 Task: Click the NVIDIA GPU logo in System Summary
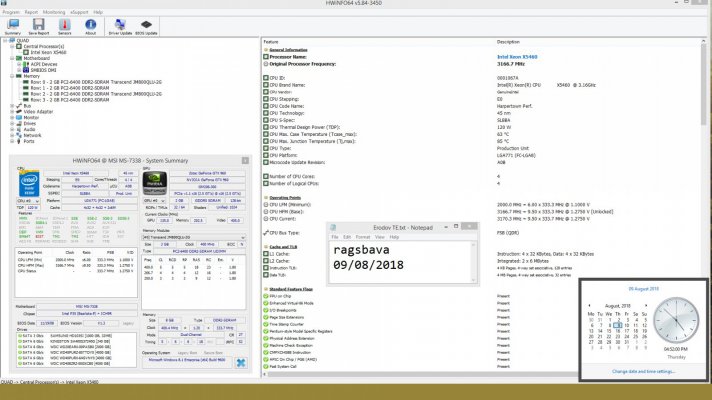154,183
